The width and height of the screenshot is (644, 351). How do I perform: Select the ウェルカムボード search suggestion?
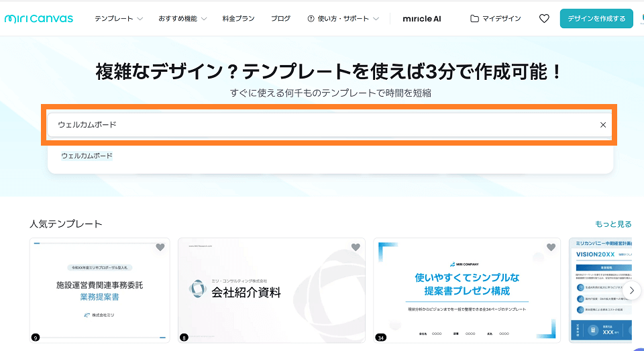tap(87, 156)
